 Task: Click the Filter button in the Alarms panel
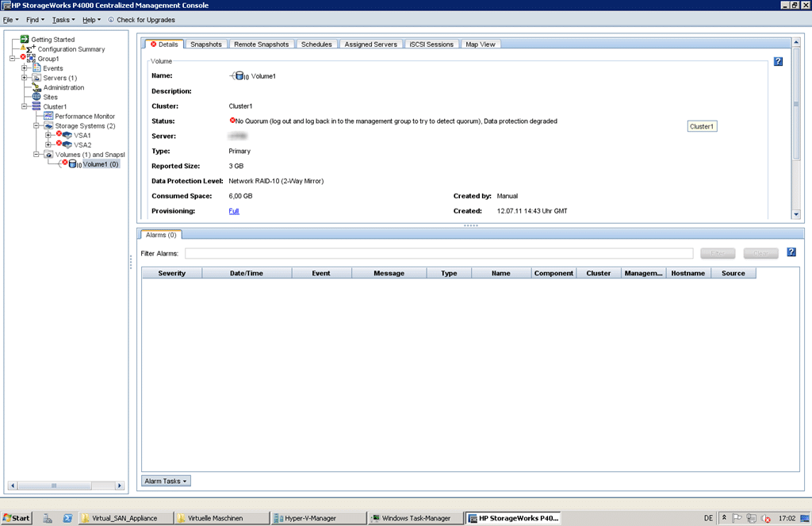(718, 253)
